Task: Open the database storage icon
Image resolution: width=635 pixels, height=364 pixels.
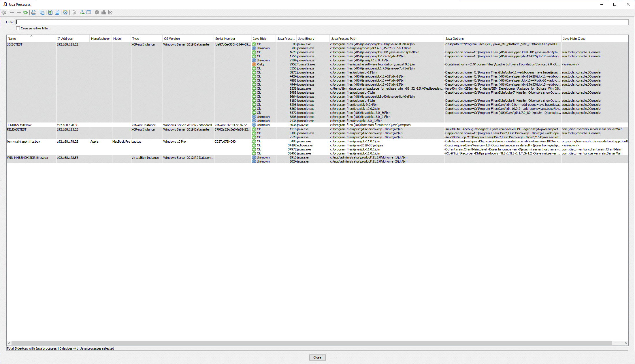Action: [74, 12]
